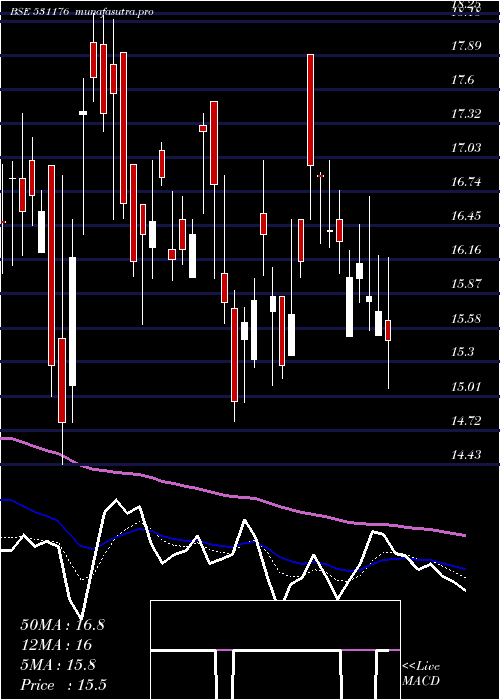This screenshot has height=700, width=500.
Task: Click the 15.87 price axis label
Action: (x=466, y=284)
